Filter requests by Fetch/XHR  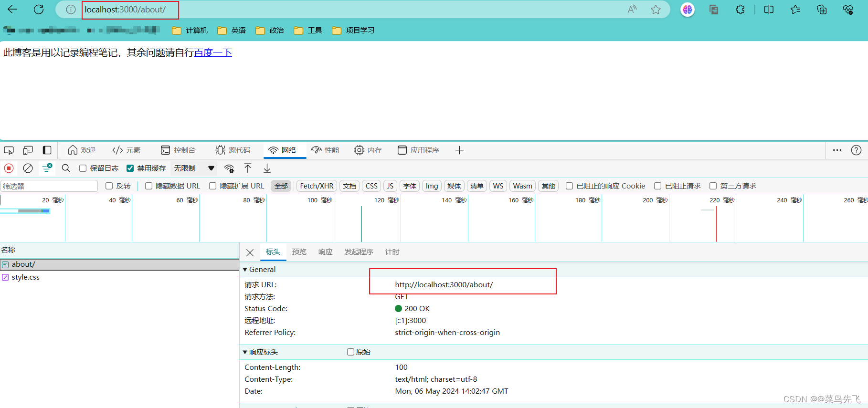click(317, 186)
